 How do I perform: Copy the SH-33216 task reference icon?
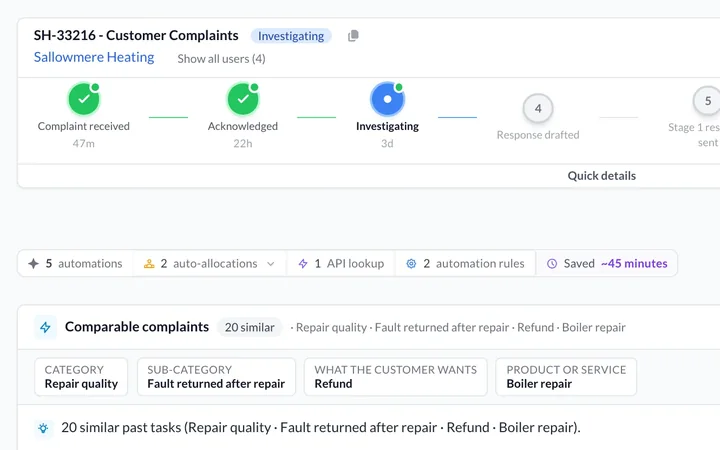pyautogui.click(x=353, y=36)
